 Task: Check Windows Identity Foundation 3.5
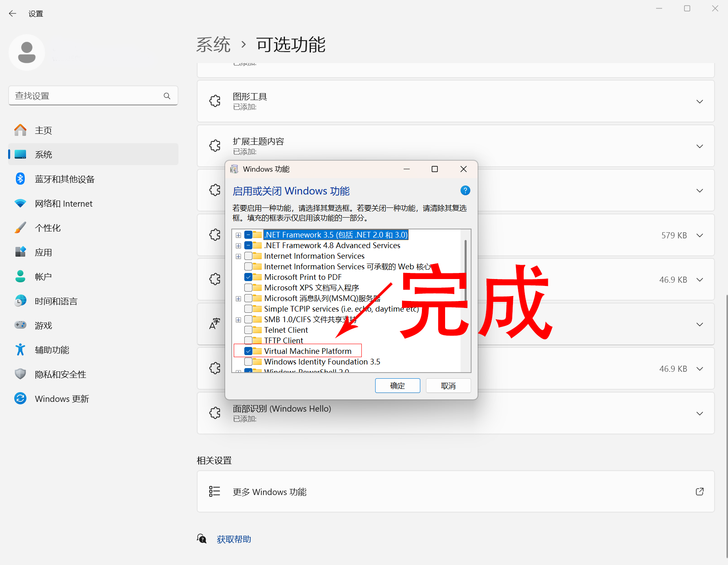coord(248,362)
